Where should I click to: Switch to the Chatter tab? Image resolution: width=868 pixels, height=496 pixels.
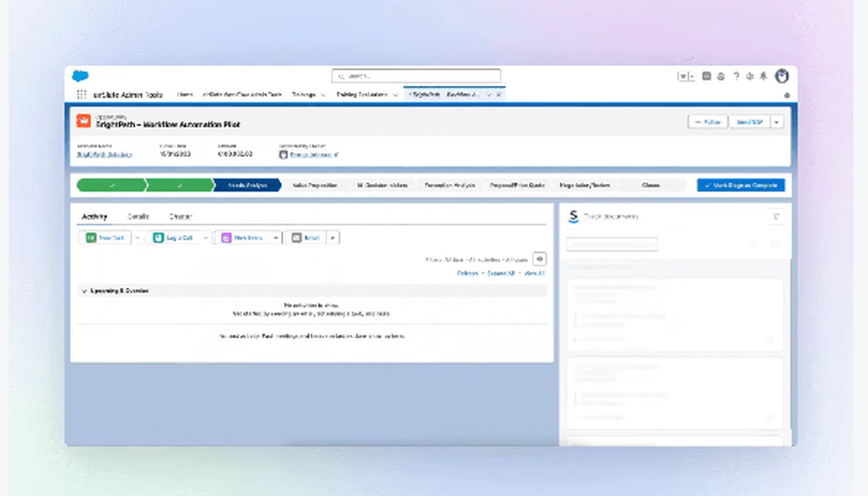click(181, 216)
